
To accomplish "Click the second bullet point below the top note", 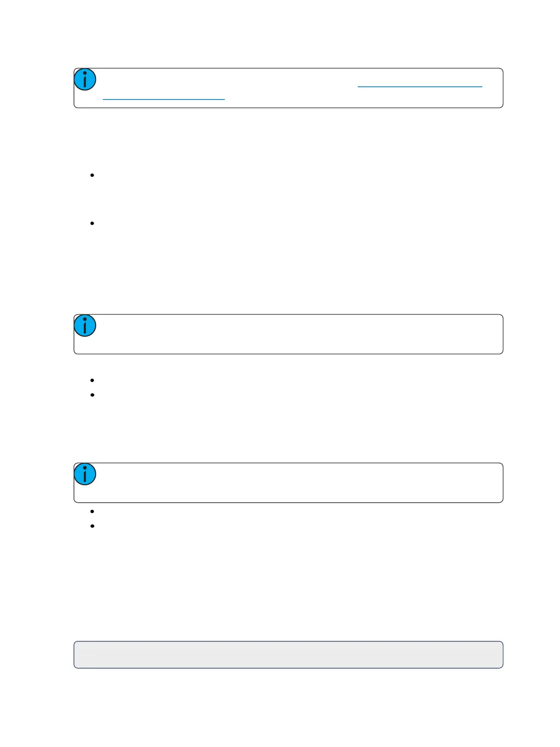I will (x=92, y=223).
